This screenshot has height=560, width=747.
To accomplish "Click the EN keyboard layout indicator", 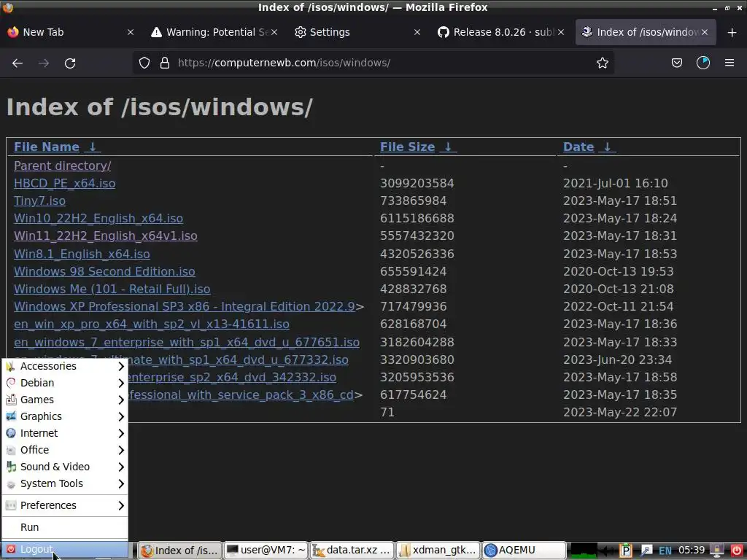I will [x=665, y=551].
